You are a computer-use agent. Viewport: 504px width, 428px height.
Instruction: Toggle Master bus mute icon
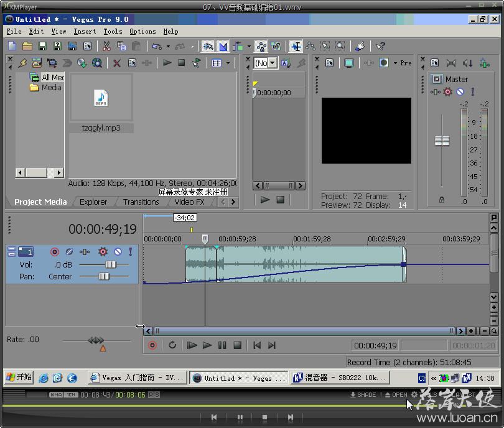(460, 92)
